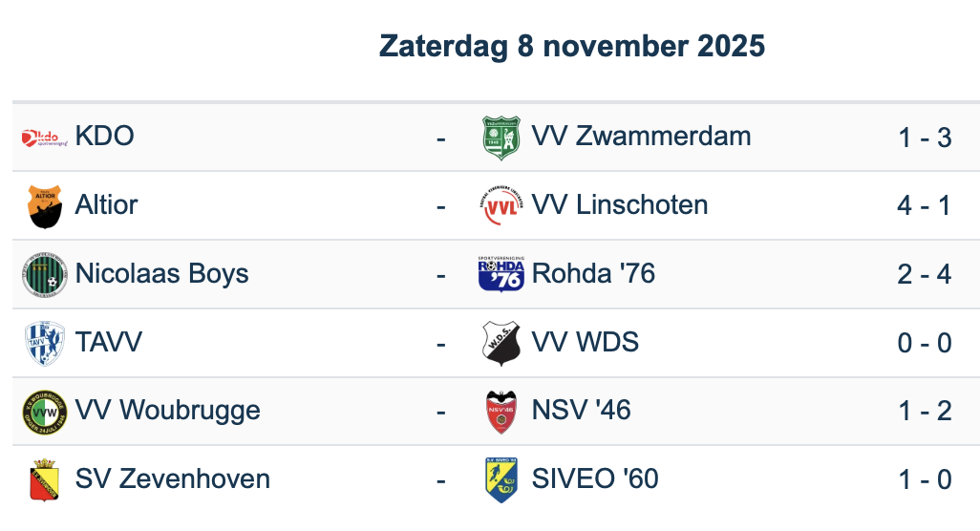Click the orange Altior club logo
Image resolution: width=980 pixels, height=531 pixels.
click(44, 206)
